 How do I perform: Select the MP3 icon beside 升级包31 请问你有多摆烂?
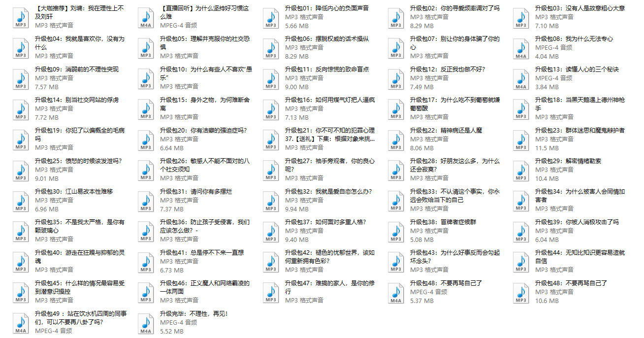(145, 201)
